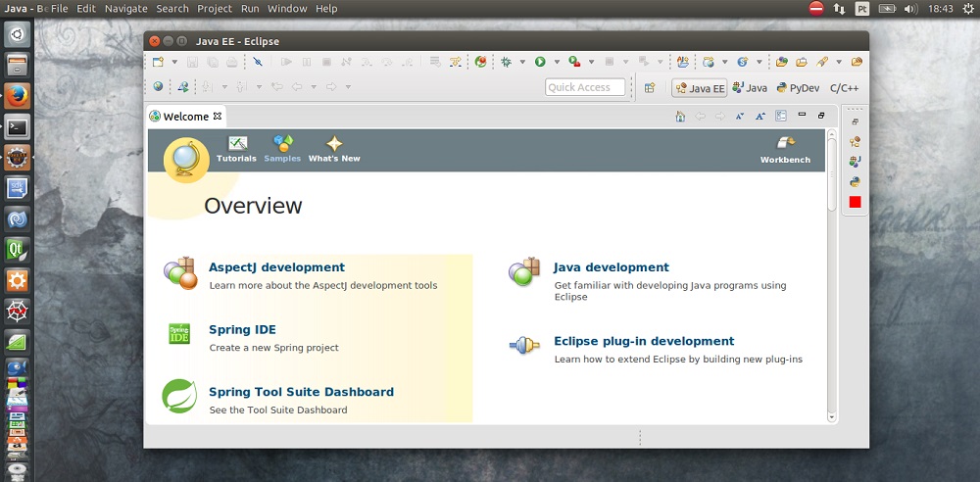Open the Navigate menu
This screenshot has height=482, width=980.
[x=125, y=8]
